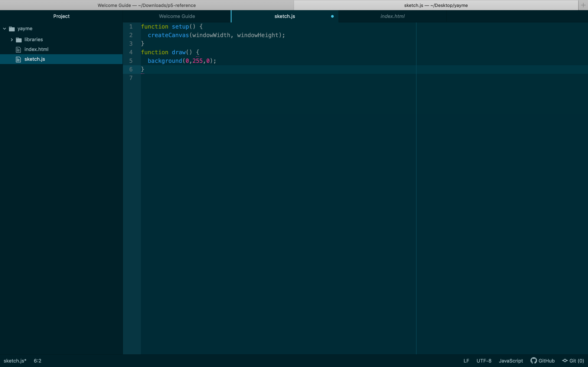
Task: Click the 6:2 cursor position indicator
Action: 37,361
